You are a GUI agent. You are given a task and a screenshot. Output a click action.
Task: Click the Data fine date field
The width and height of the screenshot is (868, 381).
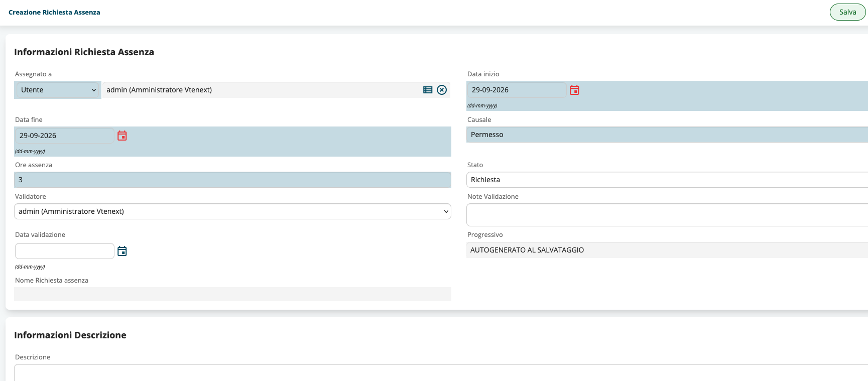[x=64, y=136]
